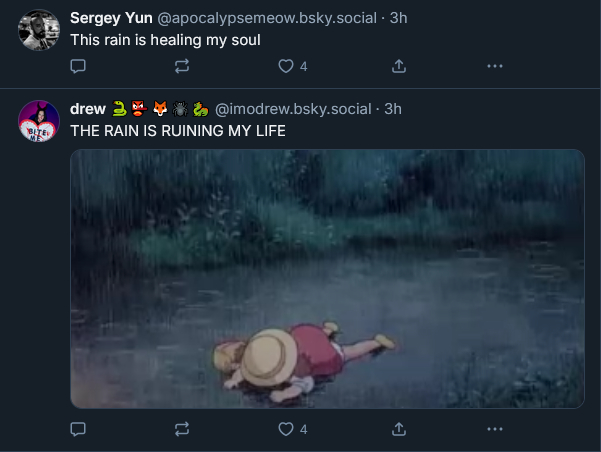
Task: Like Sergey Yun's rain post
Action: point(287,66)
